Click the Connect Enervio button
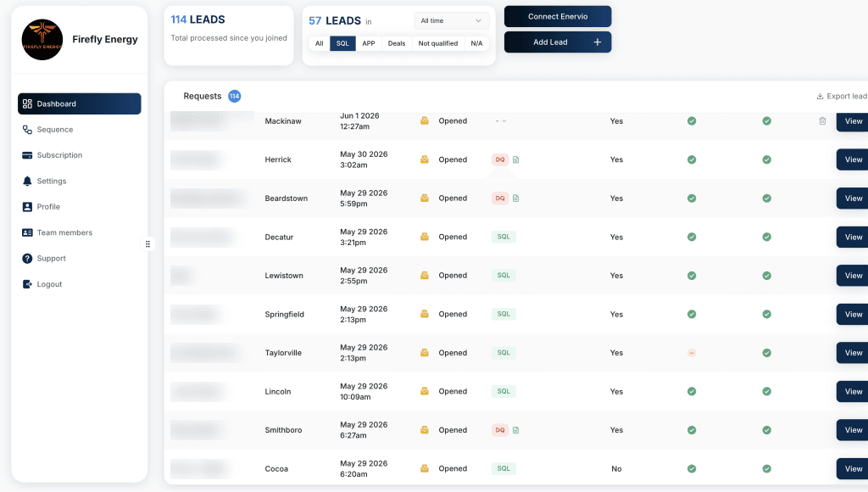868x492 pixels. (x=558, y=17)
